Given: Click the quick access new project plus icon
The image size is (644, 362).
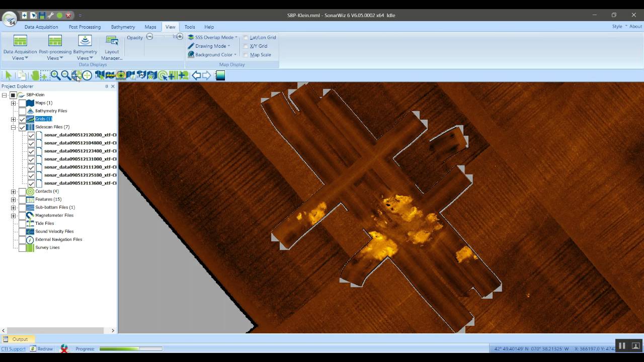Looking at the screenshot, I should 24,15.
